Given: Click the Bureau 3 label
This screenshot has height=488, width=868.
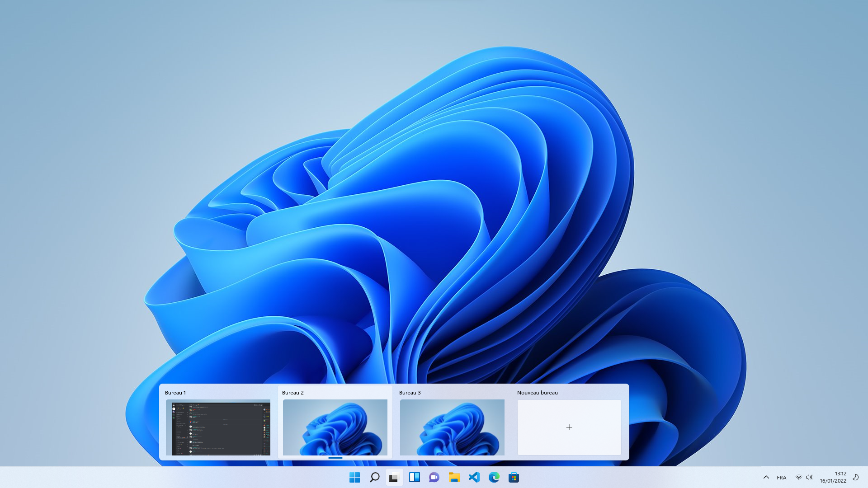Looking at the screenshot, I should point(410,393).
